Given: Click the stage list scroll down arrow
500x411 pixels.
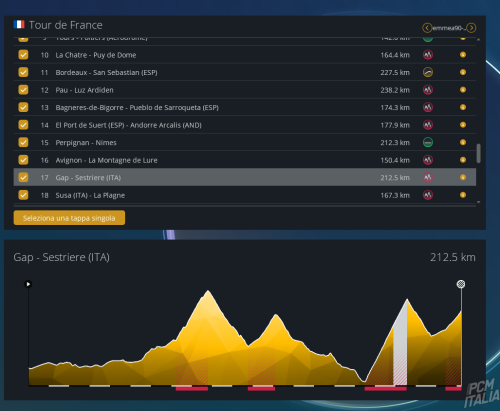Looking at the screenshot, I should (479, 202).
